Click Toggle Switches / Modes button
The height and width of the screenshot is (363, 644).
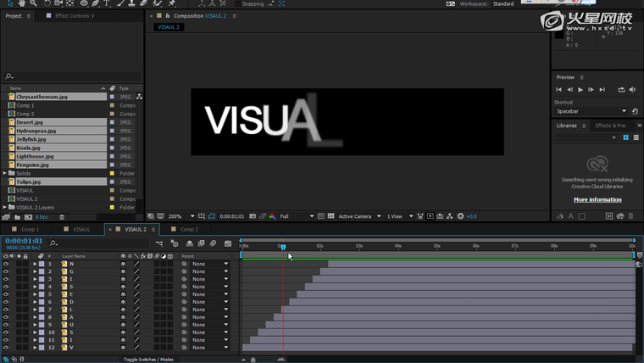click(x=149, y=360)
